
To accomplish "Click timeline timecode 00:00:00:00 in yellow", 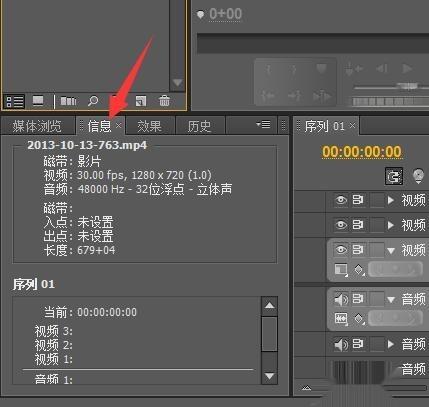I will pos(362,152).
